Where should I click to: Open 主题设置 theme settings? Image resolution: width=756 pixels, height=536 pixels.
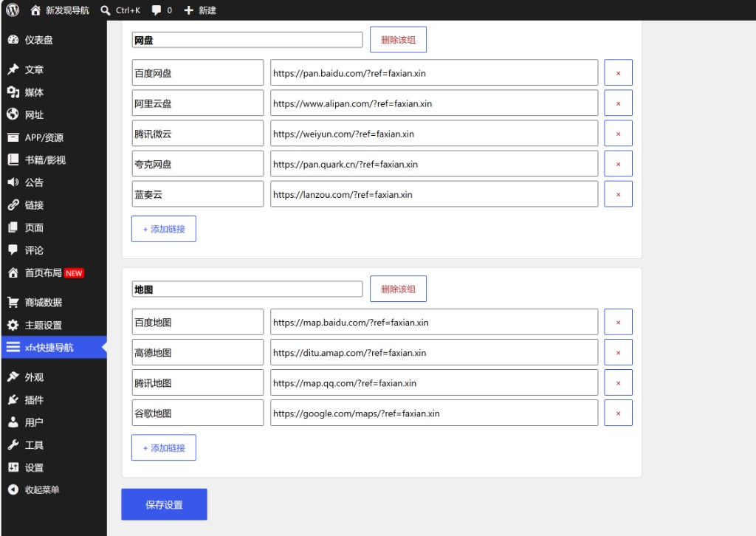point(53,325)
